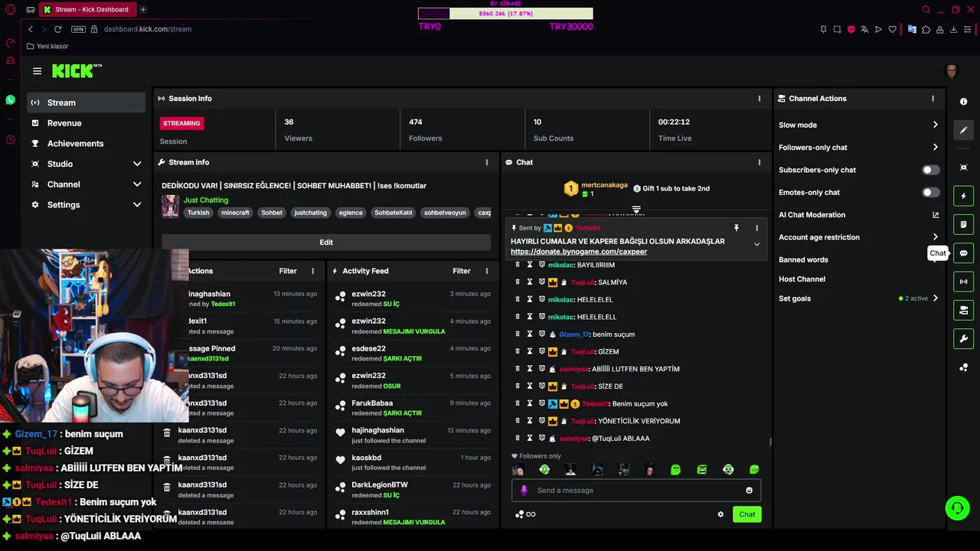This screenshot has height=551, width=980.
Task: Click the pin icon on pinned message
Action: pyautogui.click(x=736, y=228)
